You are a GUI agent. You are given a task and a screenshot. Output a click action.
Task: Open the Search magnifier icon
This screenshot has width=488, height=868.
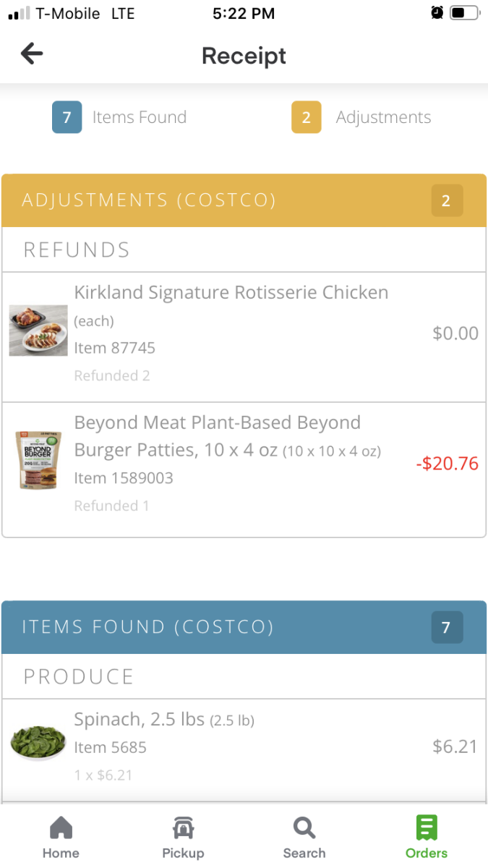point(304,827)
